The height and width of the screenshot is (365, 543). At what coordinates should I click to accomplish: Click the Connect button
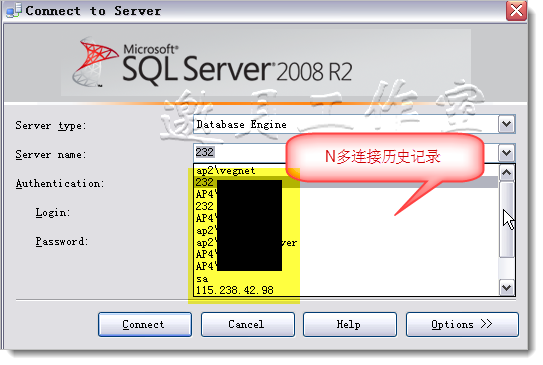click(145, 324)
